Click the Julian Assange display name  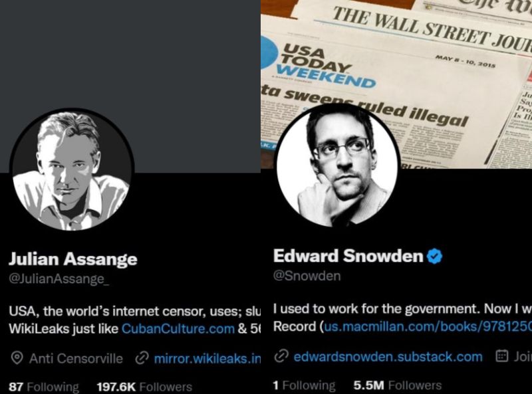[73, 258]
